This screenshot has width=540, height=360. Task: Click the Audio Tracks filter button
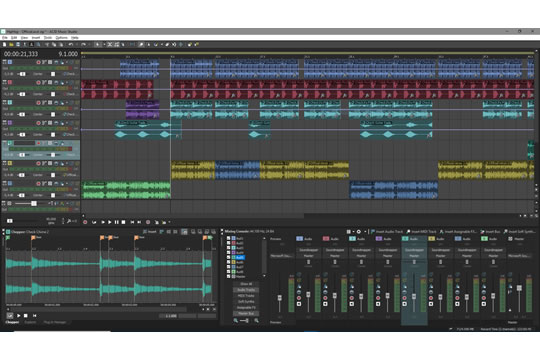coord(246,290)
